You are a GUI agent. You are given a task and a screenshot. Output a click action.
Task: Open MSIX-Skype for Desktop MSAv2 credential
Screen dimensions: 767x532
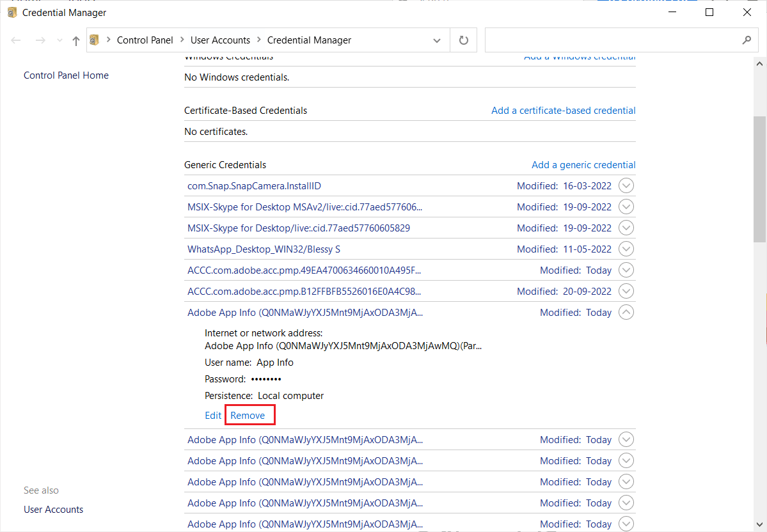point(304,207)
